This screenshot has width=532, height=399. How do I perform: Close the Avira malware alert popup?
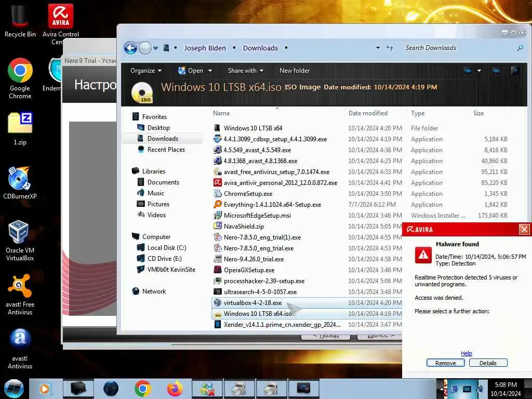click(x=524, y=229)
